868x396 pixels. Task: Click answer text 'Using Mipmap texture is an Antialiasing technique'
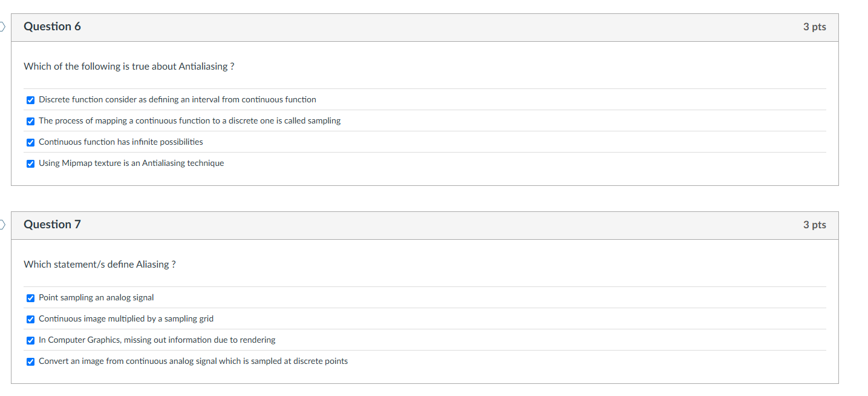tap(131, 163)
